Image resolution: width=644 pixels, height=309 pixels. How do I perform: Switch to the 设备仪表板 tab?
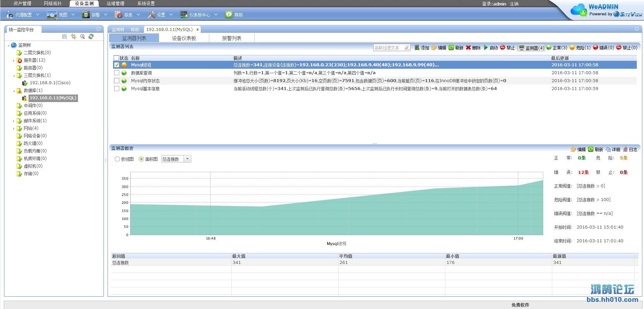point(184,38)
